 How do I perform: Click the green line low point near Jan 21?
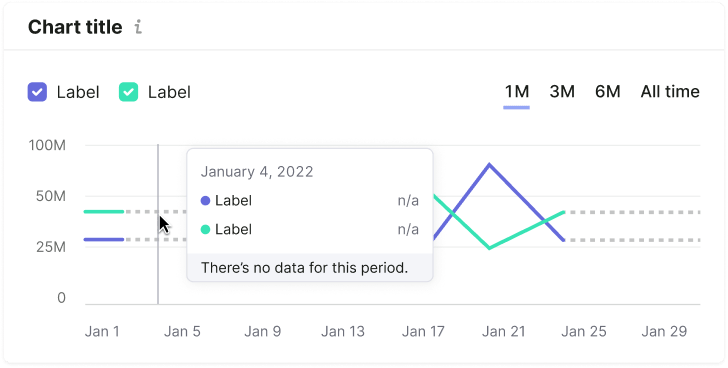point(489,247)
